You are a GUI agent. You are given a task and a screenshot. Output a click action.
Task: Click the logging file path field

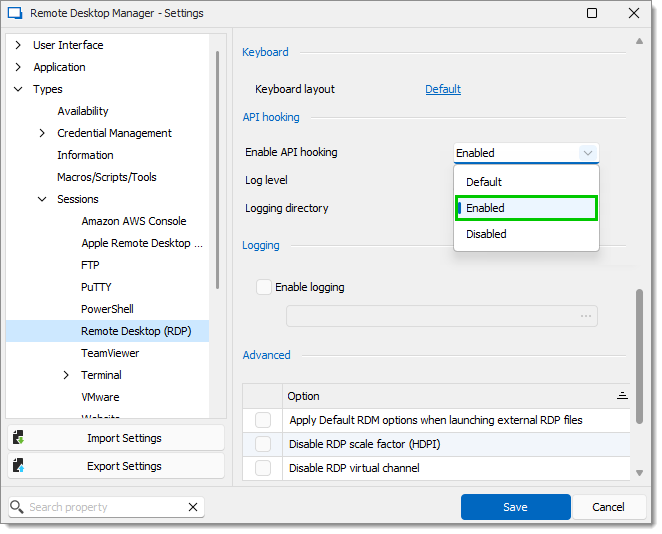click(442, 316)
